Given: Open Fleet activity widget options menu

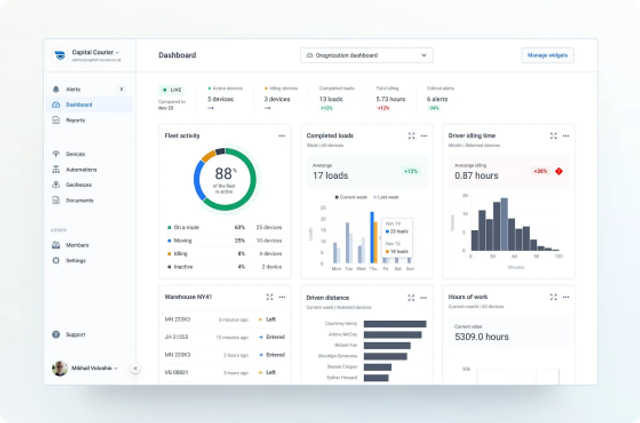Looking at the screenshot, I should (x=282, y=136).
